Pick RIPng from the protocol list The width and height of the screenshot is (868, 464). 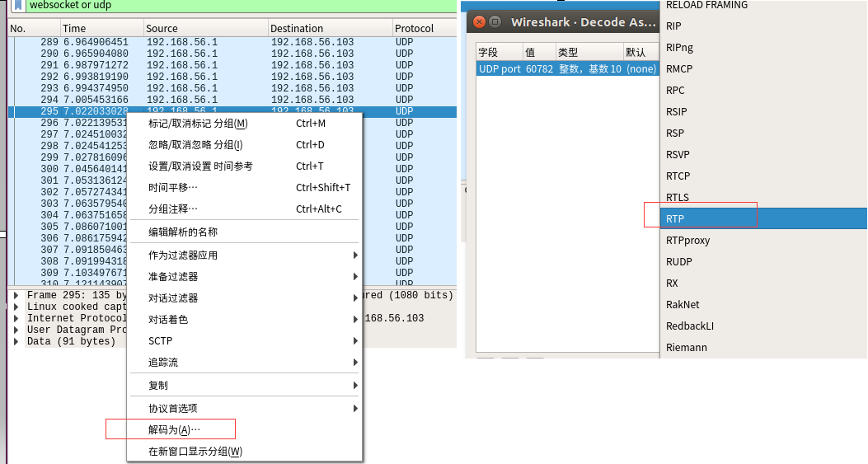(x=763, y=48)
